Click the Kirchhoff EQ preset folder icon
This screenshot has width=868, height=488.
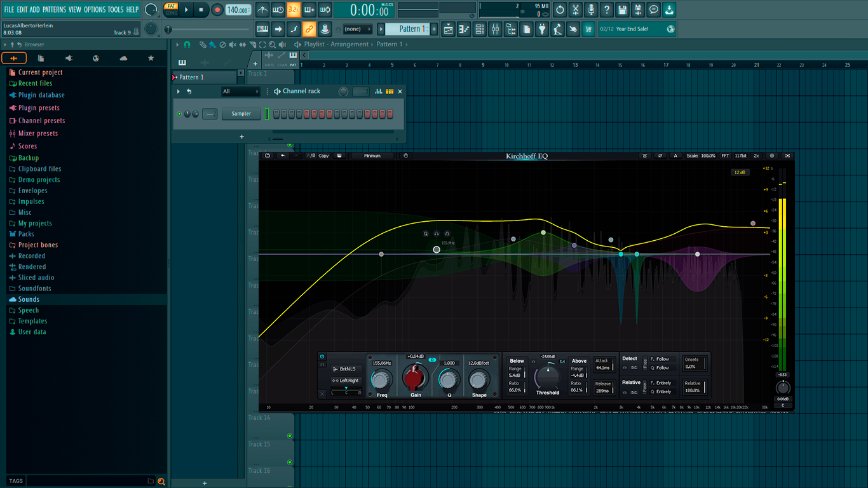coord(268,156)
